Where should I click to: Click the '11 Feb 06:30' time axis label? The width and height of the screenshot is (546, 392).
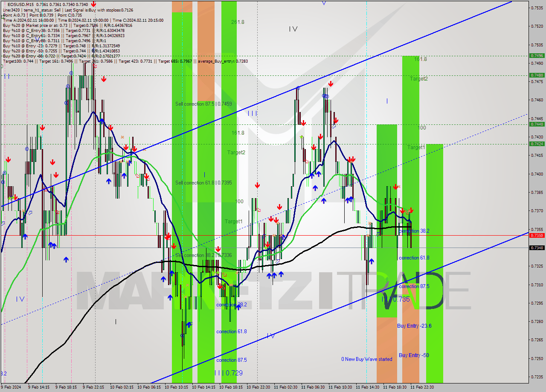coord(314,387)
